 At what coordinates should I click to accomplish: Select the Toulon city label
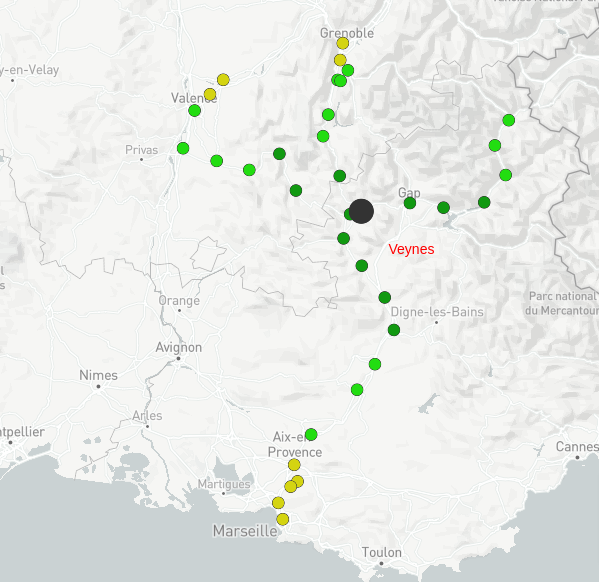point(382,552)
